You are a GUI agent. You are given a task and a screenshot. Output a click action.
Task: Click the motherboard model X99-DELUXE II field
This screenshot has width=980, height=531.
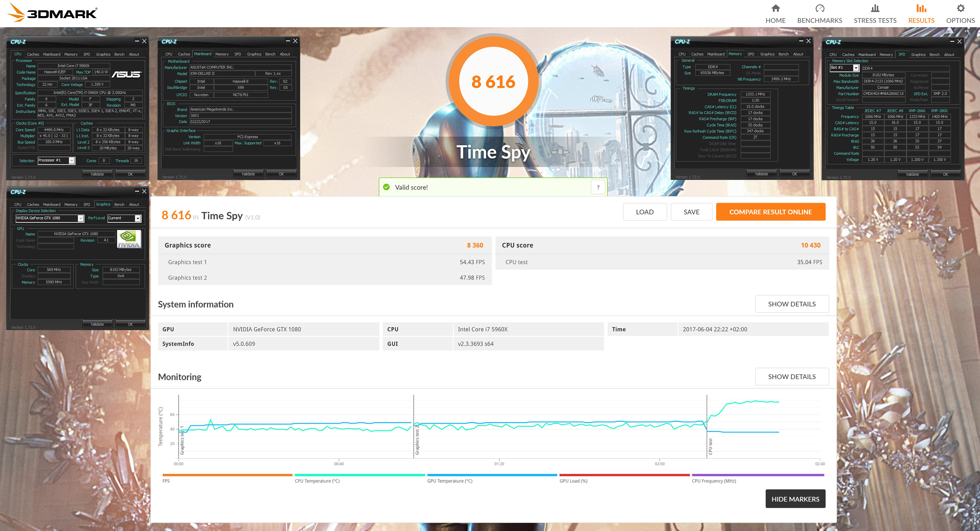tap(221, 74)
